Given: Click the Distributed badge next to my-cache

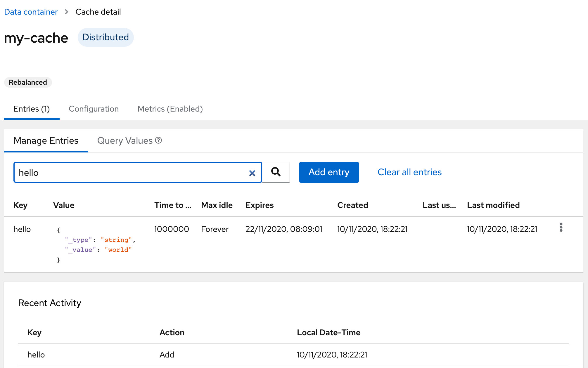Looking at the screenshot, I should (106, 37).
